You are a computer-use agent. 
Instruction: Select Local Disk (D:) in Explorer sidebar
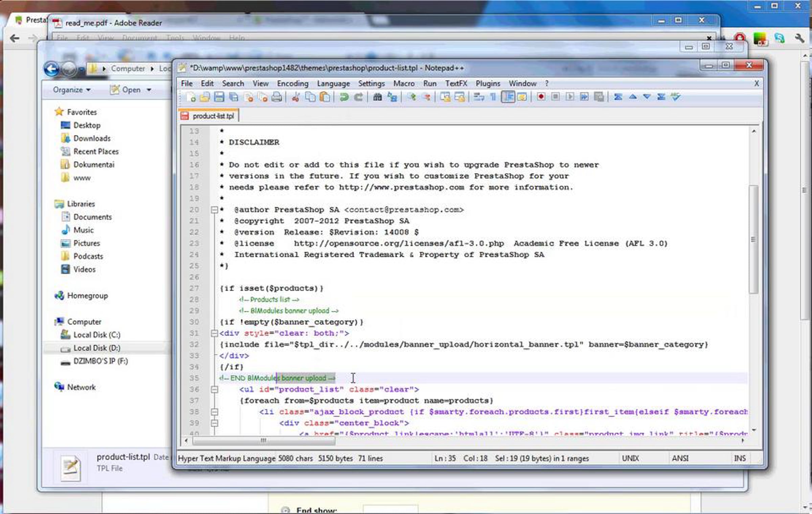click(97, 348)
